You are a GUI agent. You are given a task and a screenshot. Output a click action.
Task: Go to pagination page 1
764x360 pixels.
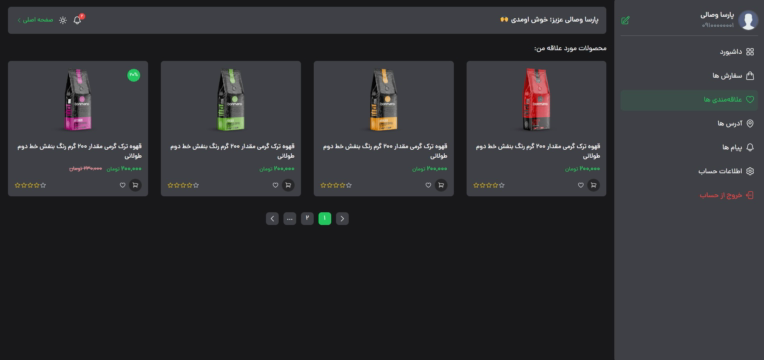pos(325,218)
